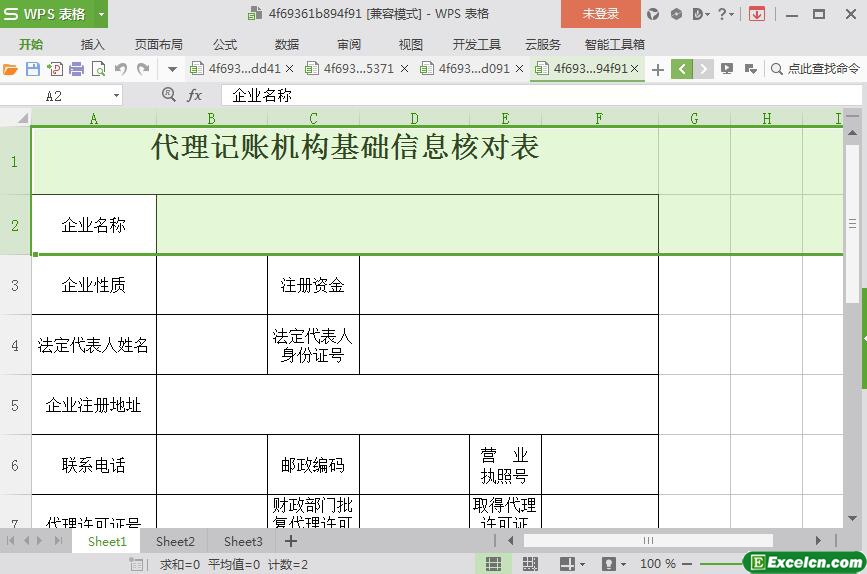Toggle page layout view in status bar
867x574 pixels.
point(530,564)
